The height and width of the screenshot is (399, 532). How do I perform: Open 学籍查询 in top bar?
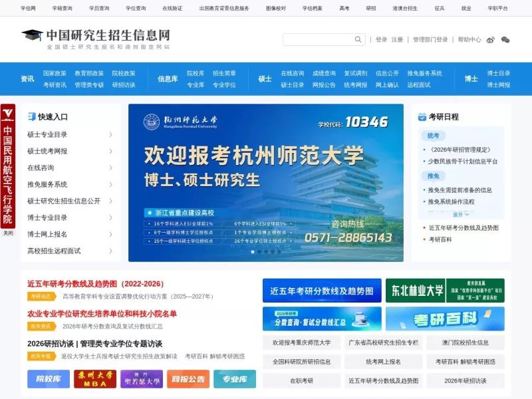click(x=62, y=8)
